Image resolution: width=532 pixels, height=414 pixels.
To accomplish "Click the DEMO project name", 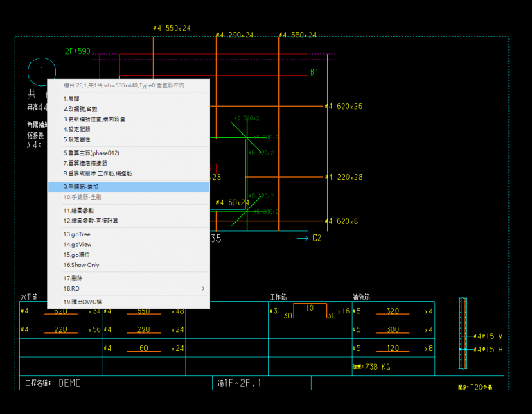I will coord(69,383).
